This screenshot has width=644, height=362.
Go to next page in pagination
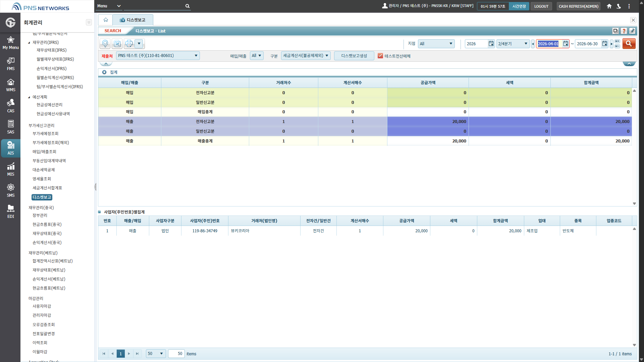[x=129, y=354]
